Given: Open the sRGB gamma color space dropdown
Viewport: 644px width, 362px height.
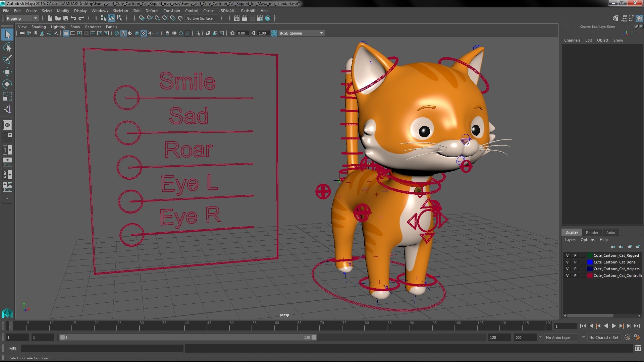Looking at the screenshot, I should pyautogui.click(x=301, y=33).
